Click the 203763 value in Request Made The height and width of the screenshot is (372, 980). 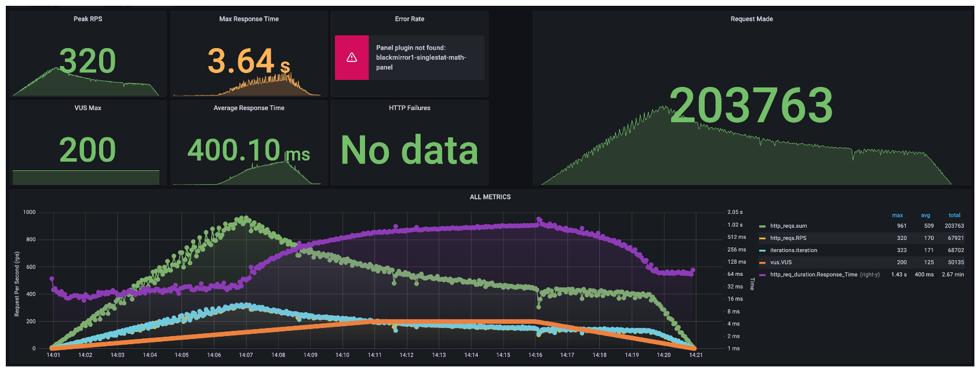(x=751, y=105)
